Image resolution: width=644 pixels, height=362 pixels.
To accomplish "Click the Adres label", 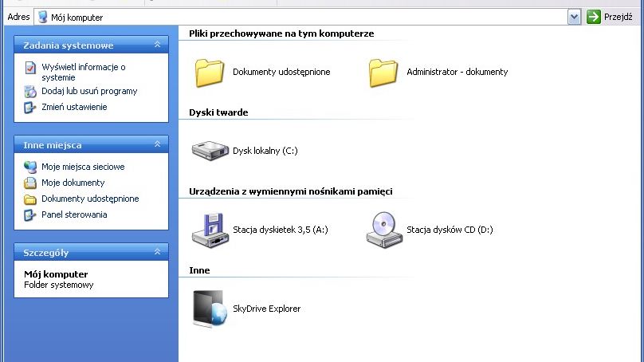I will [x=18, y=17].
